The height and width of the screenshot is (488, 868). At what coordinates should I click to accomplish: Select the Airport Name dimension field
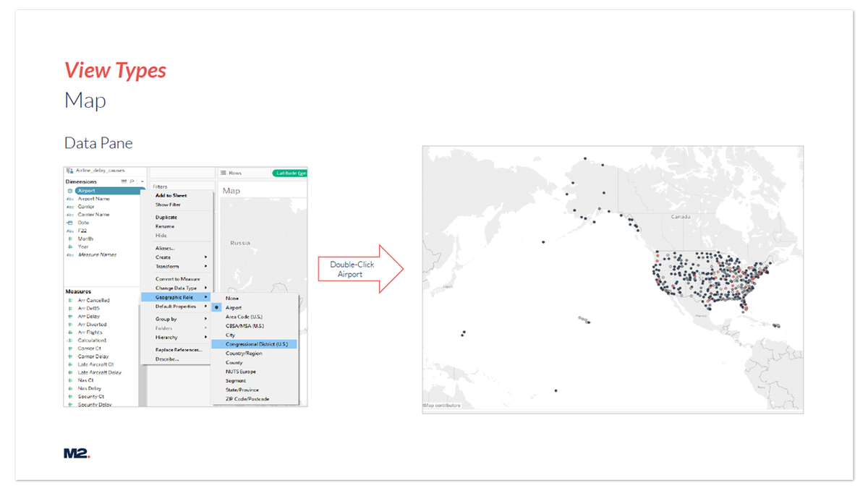coord(94,199)
